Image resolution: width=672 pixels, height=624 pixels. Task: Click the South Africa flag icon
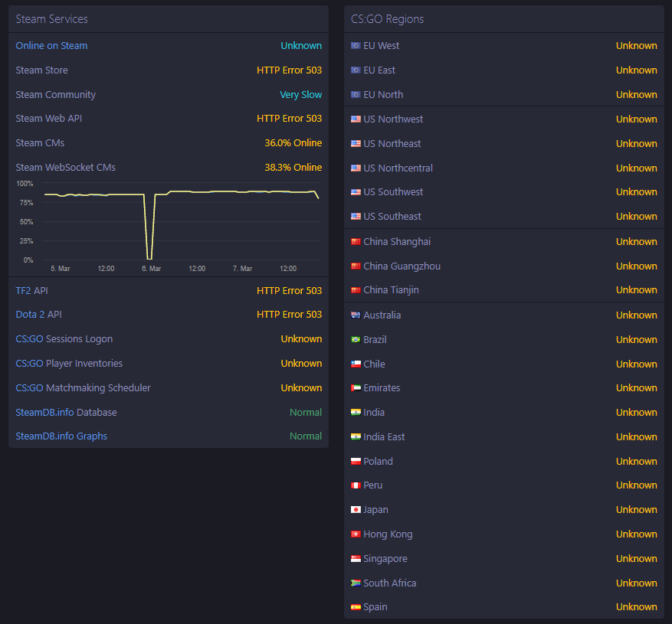click(x=356, y=583)
